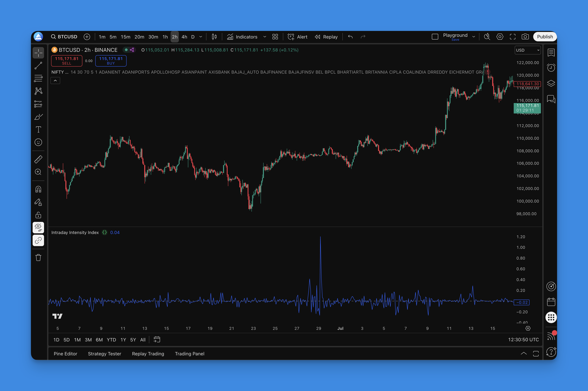Viewport: 588px width, 391px height.
Task: Select the ruler measure tool
Action: point(38,159)
